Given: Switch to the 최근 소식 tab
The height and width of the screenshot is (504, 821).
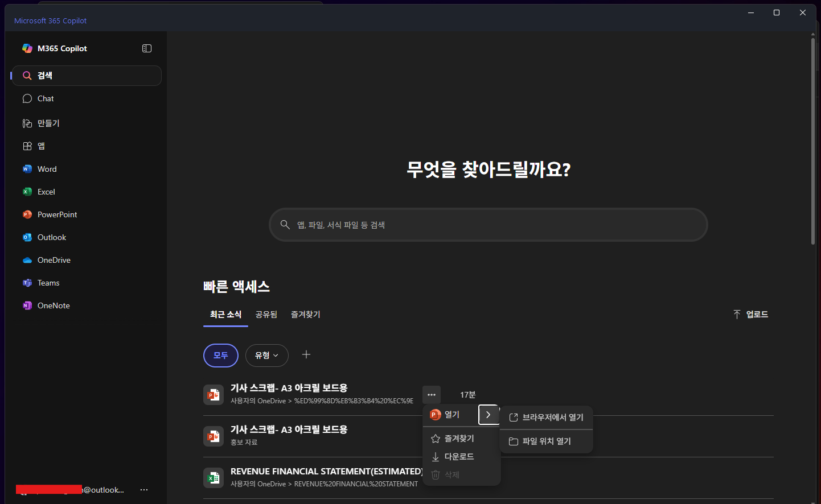Looking at the screenshot, I should [225, 315].
